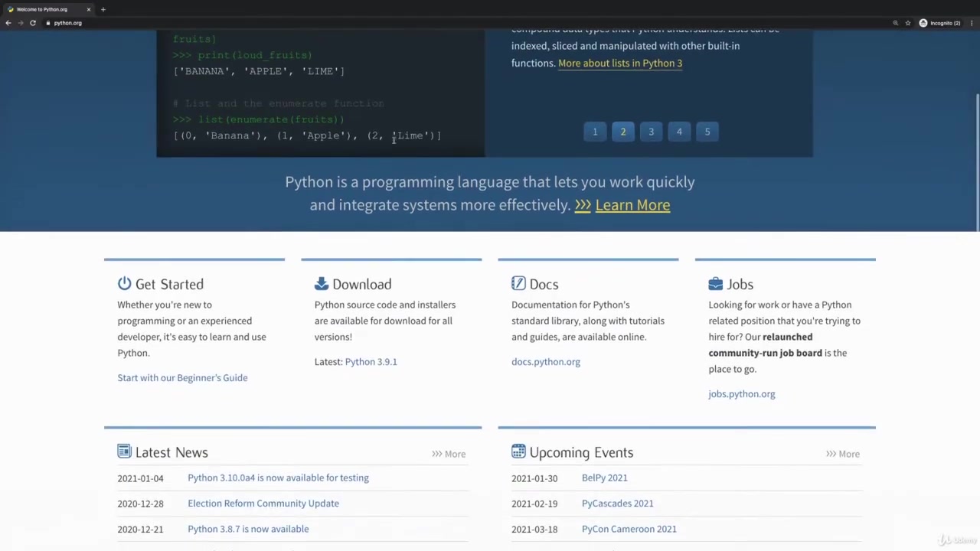The width and height of the screenshot is (980, 551).
Task: Click the Get Started power icon
Action: coord(124,284)
